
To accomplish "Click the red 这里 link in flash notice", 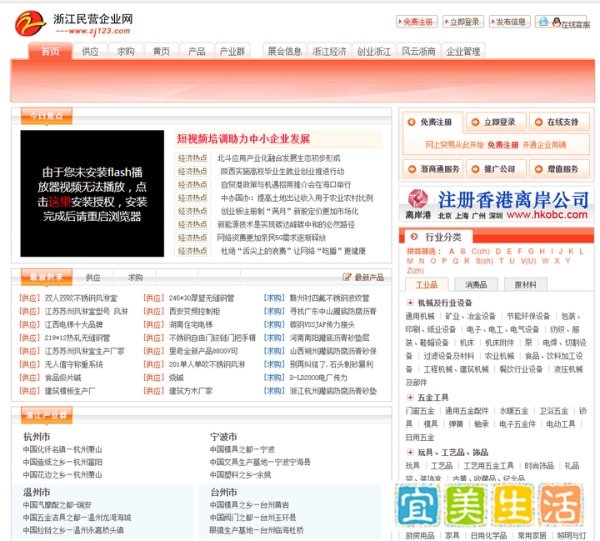I will tap(59, 202).
